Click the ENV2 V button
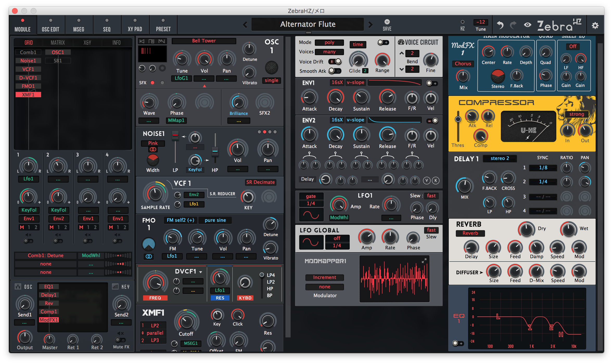The image size is (613, 364). pos(426,180)
